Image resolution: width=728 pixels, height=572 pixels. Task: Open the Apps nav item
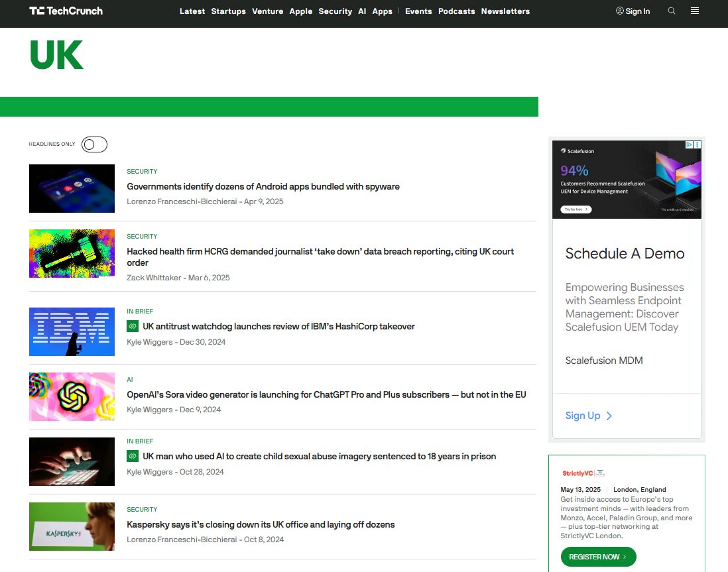382,11
